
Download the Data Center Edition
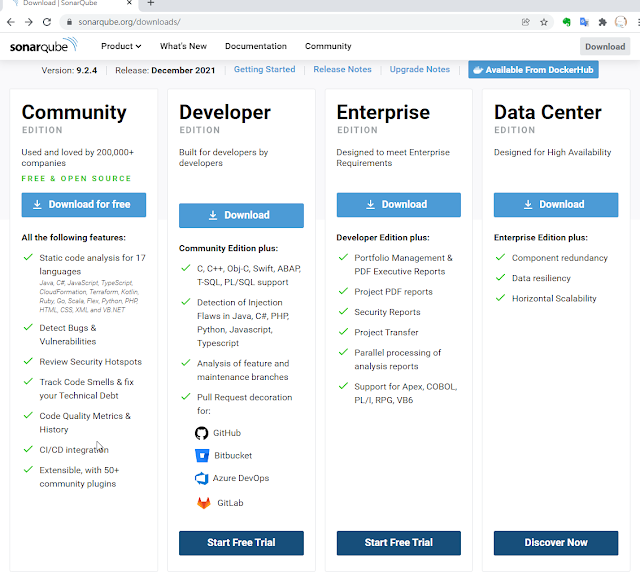coord(556,205)
